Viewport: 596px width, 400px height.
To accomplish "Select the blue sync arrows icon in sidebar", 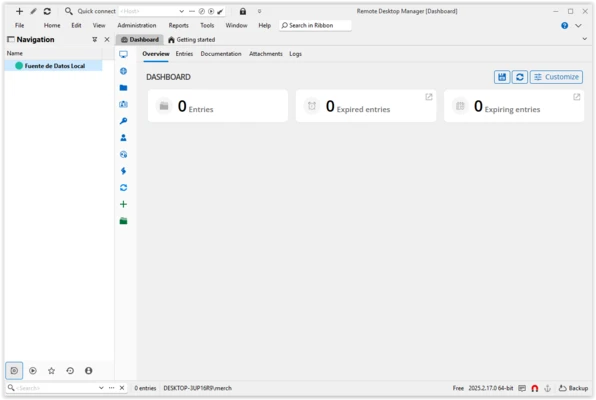I will [124, 188].
